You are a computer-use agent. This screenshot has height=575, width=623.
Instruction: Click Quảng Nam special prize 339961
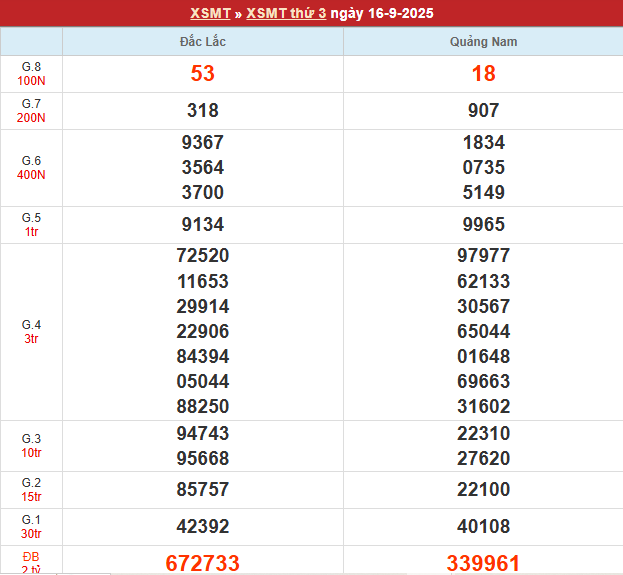click(x=484, y=563)
